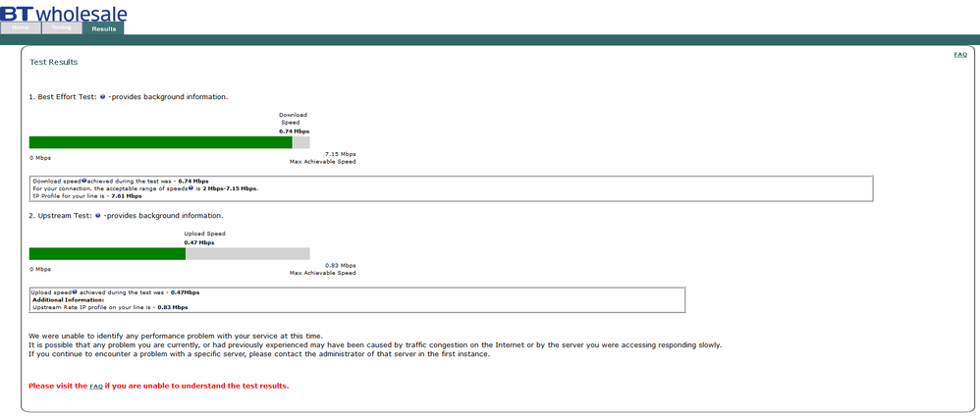Click the help icon after range of speeds
The width and height of the screenshot is (980, 419).
(x=191, y=188)
